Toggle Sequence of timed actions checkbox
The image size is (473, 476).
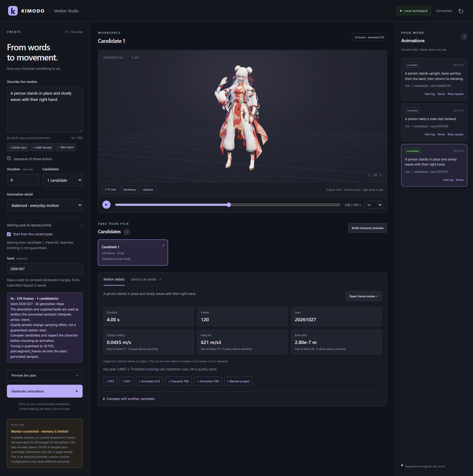9,158
